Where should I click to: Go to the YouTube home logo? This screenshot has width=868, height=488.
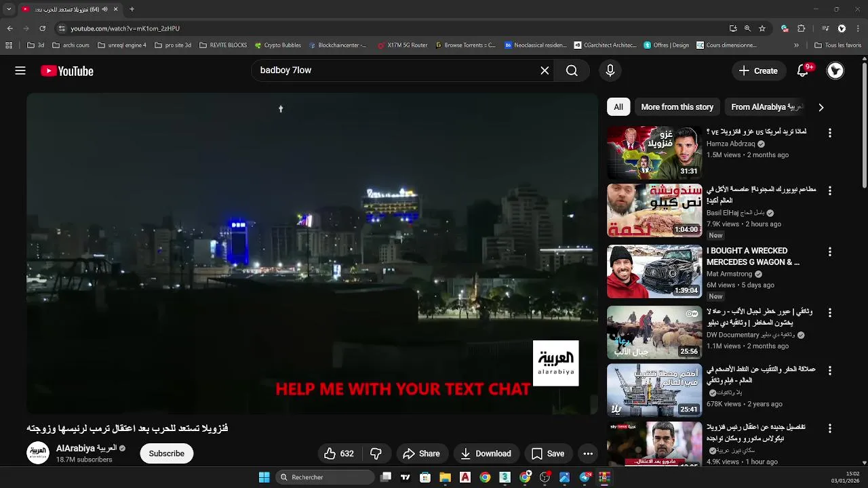pos(66,70)
